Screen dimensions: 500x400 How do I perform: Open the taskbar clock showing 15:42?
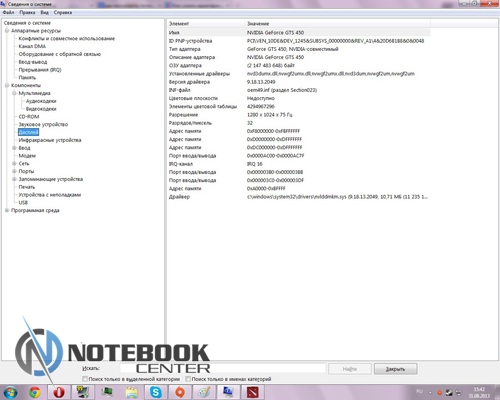pyautogui.click(x=479, y=392)
